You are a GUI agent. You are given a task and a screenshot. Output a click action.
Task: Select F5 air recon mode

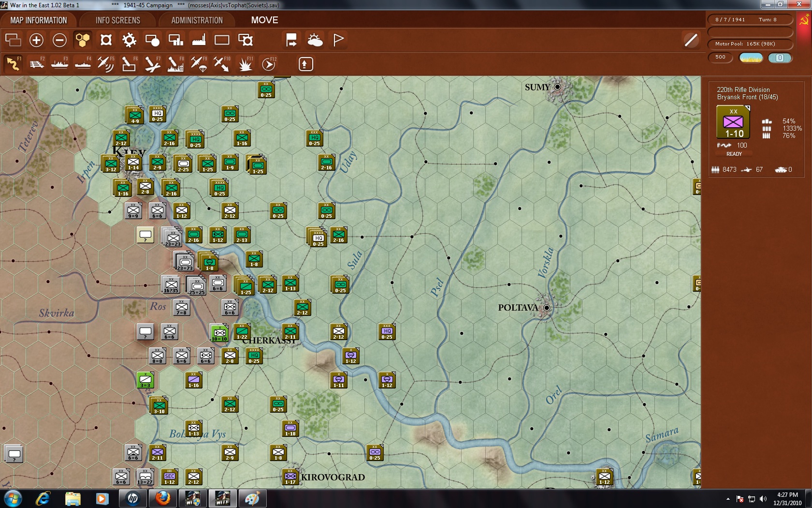tap(105, 64)
